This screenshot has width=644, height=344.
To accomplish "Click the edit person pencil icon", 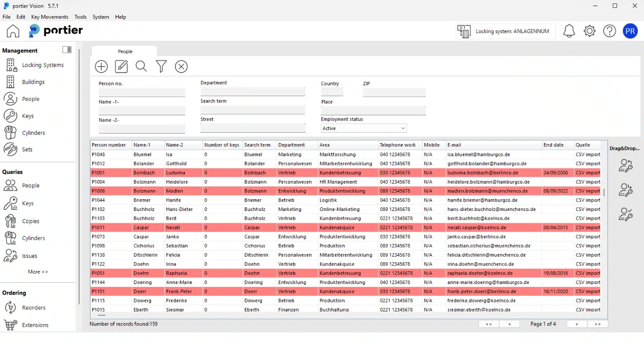I will (121, 66).
